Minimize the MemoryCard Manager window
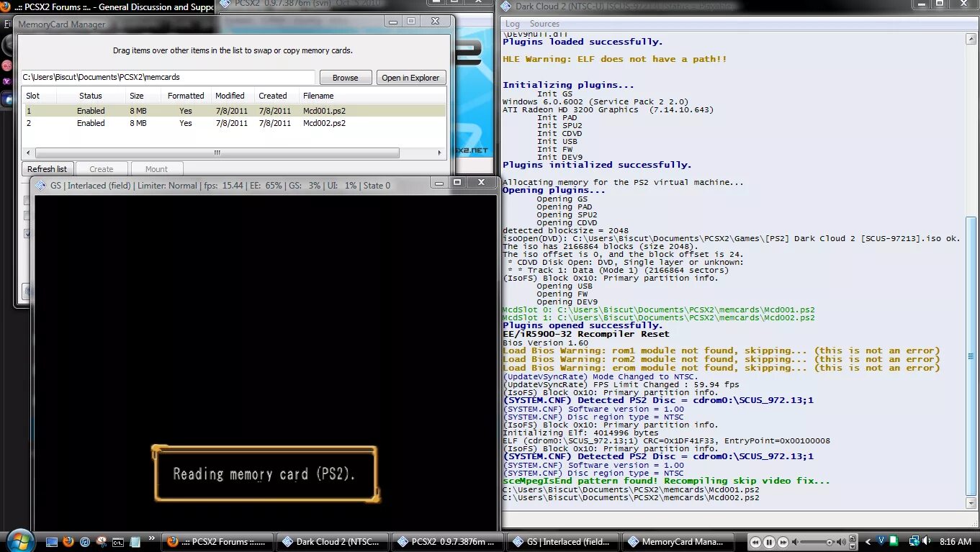Image resolution: width=980 pixels, height=552 pixels. 392,21
